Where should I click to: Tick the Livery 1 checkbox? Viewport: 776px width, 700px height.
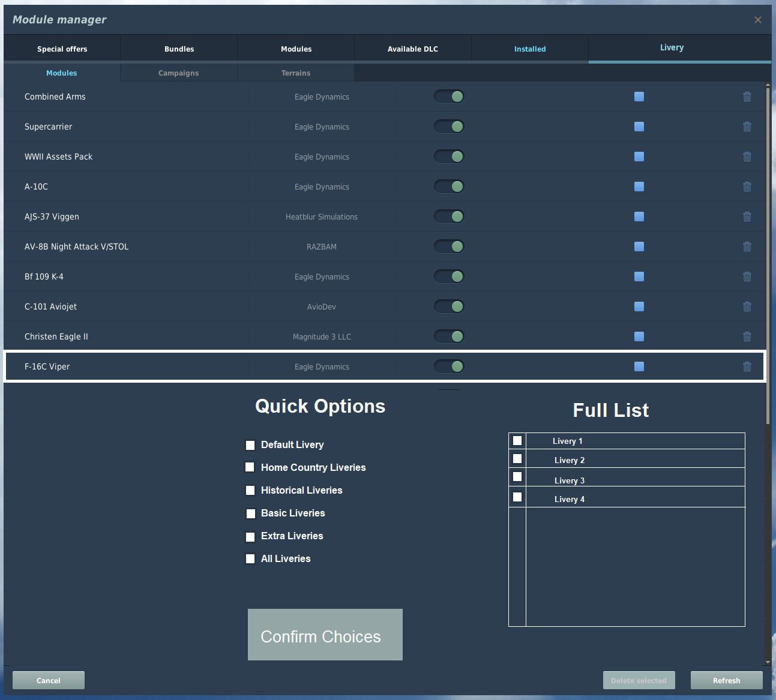click(x=517, y=440)
